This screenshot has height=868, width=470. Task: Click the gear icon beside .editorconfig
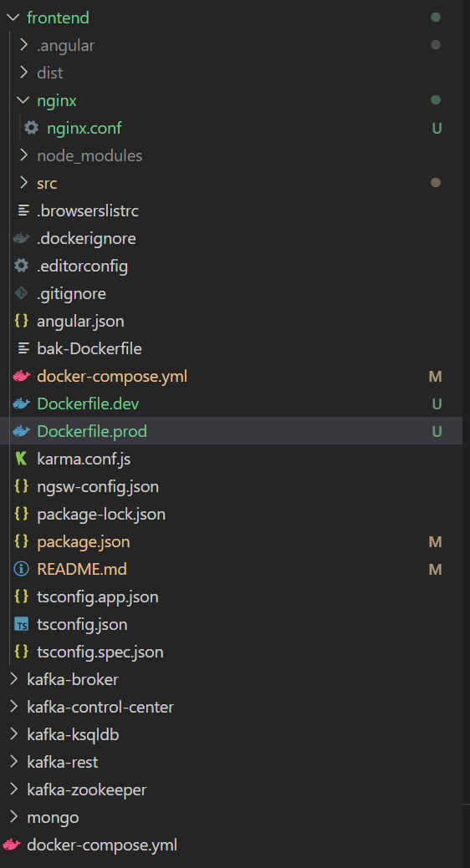pos(21,266)
